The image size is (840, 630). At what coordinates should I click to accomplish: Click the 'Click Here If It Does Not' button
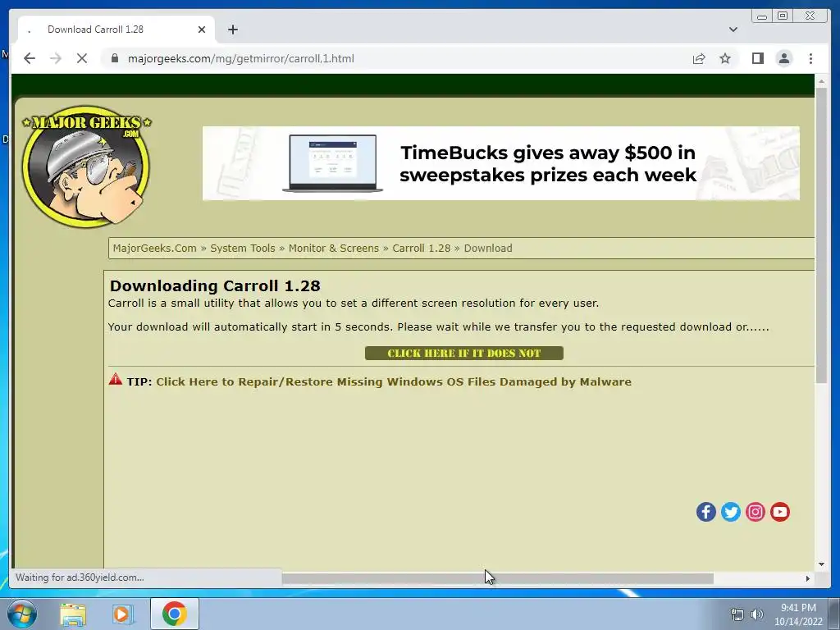[464, 353]
